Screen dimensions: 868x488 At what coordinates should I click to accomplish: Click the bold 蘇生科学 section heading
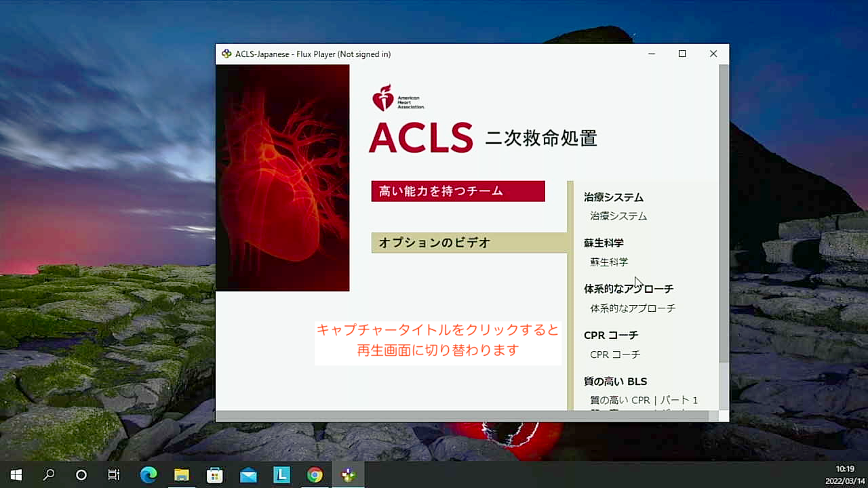point(604,243)
